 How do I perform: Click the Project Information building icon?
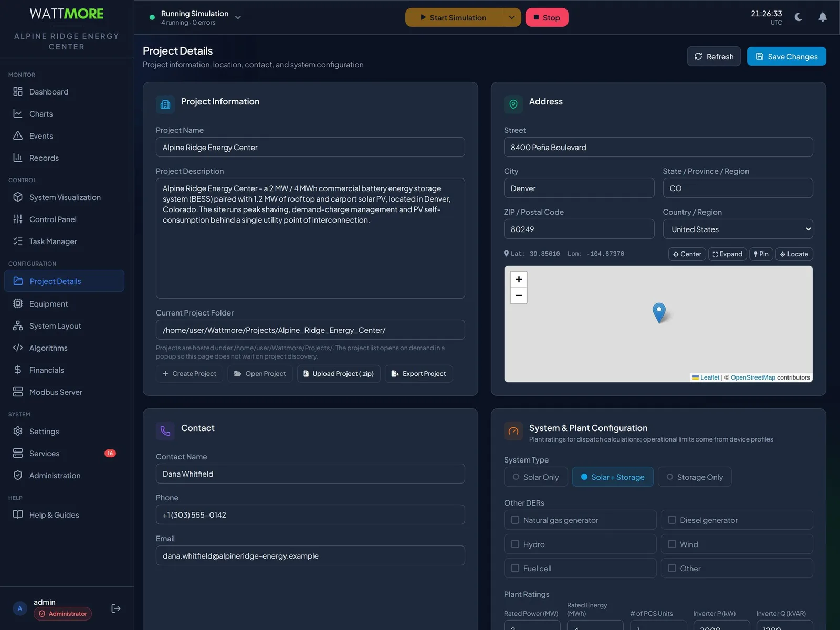point(165,104)
